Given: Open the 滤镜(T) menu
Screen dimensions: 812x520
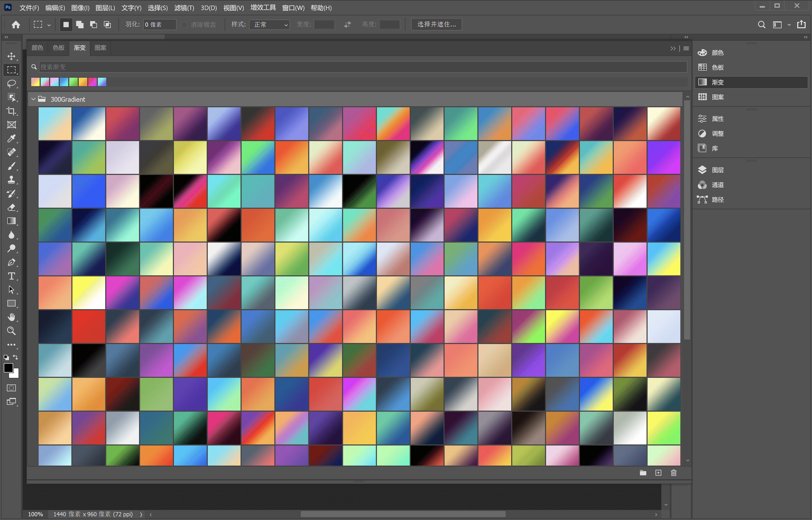Looking at the screenshot, I should pos(184,8).
